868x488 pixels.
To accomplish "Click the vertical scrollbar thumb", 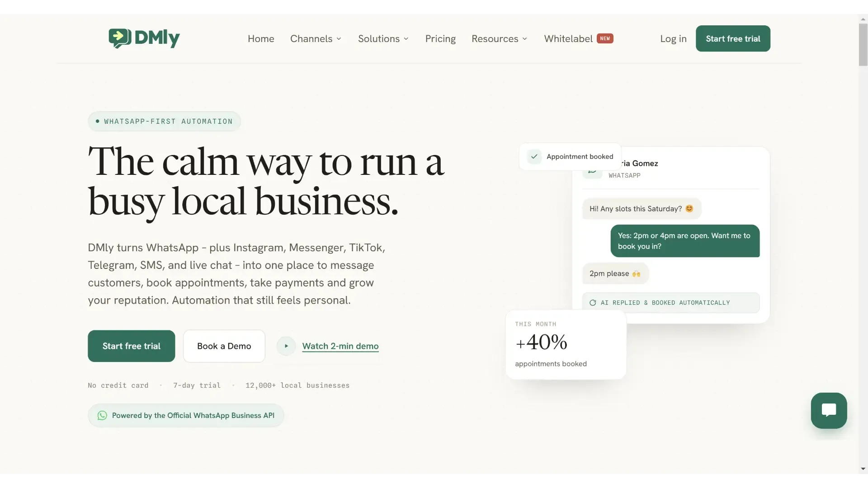I will pos(863,45).
